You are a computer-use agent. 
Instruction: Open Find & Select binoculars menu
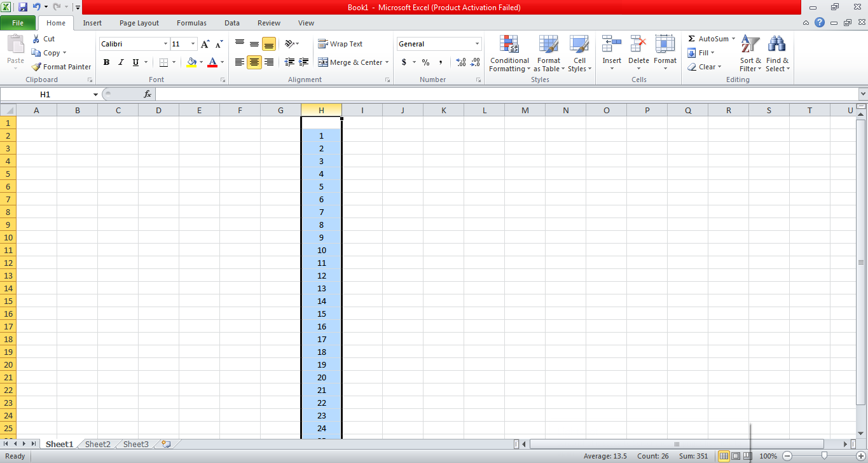pos(777,54)
